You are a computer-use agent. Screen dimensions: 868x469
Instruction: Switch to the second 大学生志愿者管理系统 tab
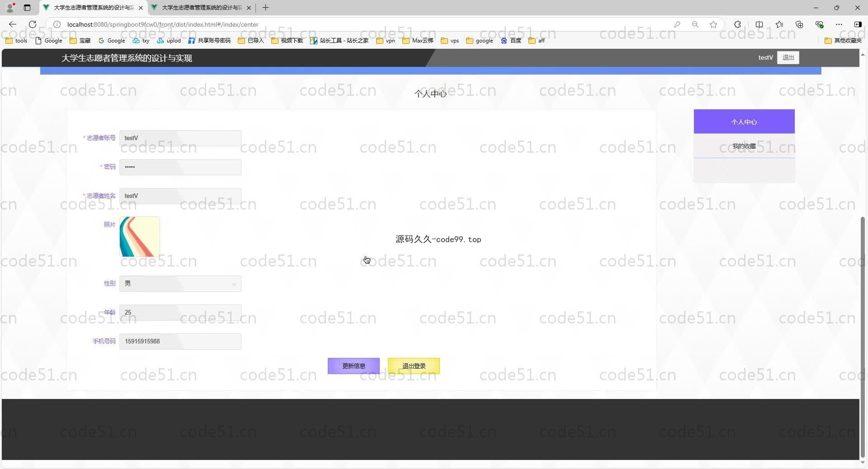pos(202,8)
